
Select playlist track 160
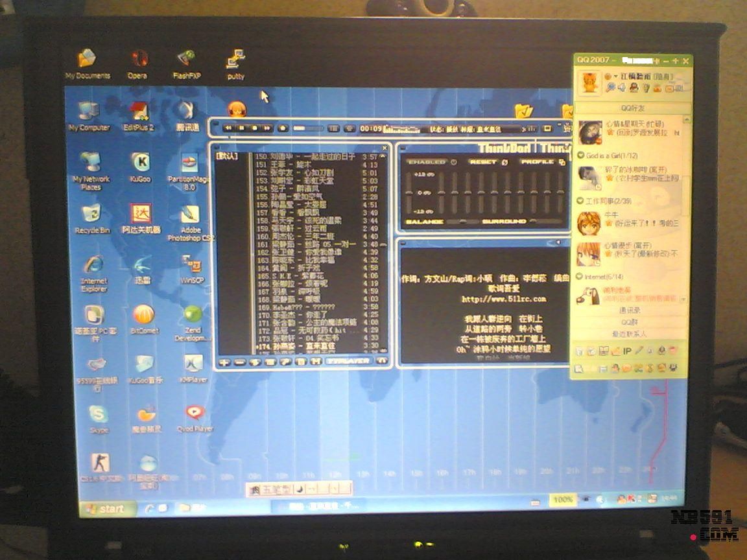(x=317, y=236)
